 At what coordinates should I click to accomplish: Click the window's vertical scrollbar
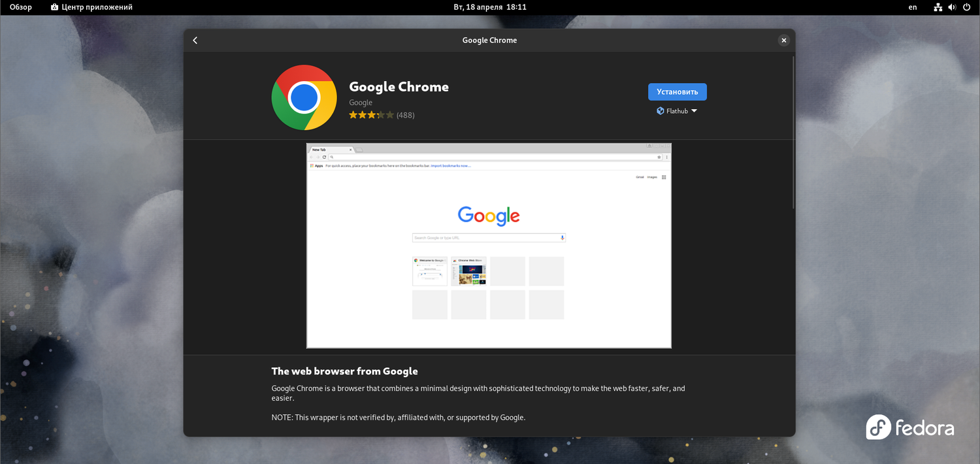(x=793, y=132)
